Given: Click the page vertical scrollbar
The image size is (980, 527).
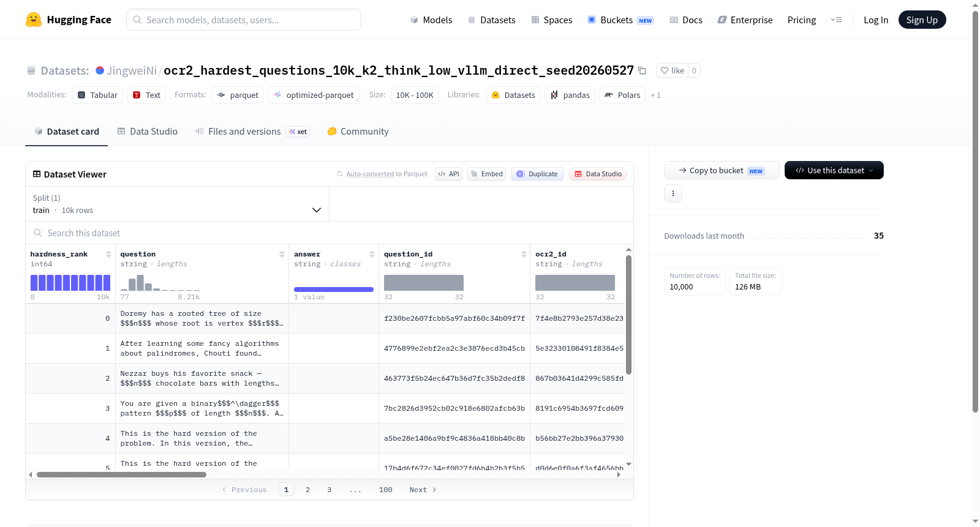Looking at the screenshot, I should (x=975, y=212).
